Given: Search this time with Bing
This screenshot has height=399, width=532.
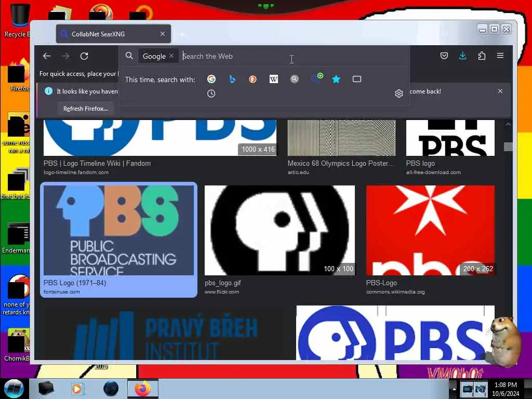Looking at the screenshot, I should pyautogui.click(x=232, y=79).
